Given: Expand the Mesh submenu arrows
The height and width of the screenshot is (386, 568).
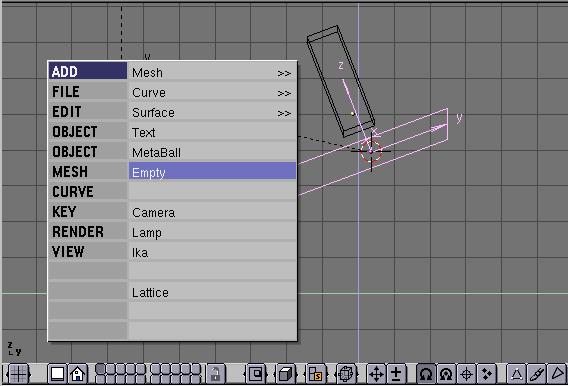Looking at the screenshot, I should 284,74.
